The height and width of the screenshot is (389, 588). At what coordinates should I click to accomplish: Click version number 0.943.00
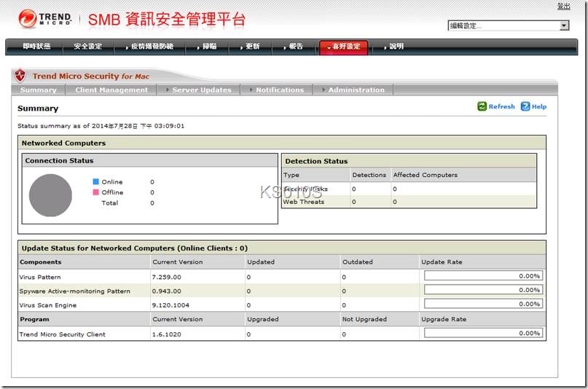pos(167,291)
